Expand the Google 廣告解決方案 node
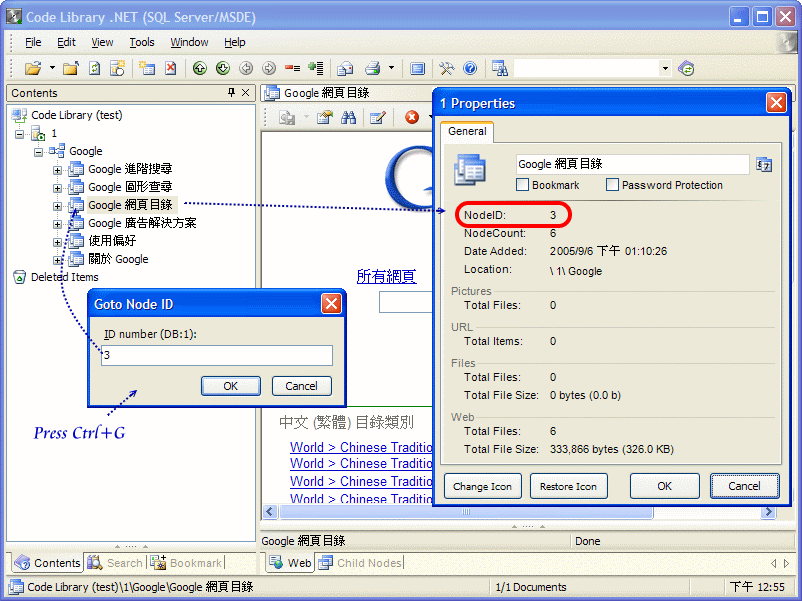 point(57,224)
